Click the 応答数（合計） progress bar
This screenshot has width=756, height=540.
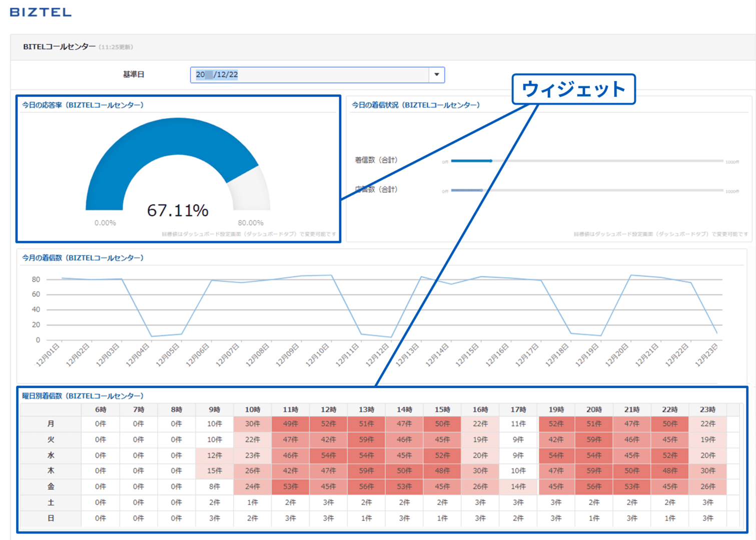point(587,190)
